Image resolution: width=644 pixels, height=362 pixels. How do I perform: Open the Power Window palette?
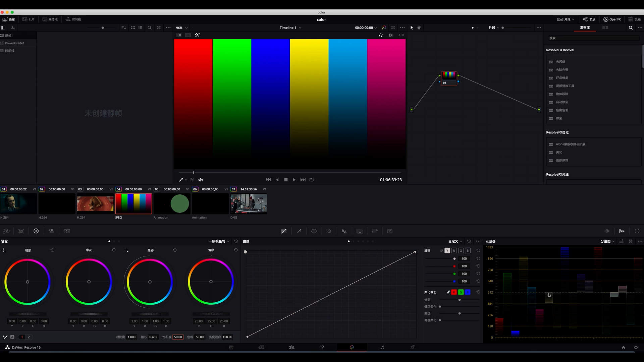(314, 231)
